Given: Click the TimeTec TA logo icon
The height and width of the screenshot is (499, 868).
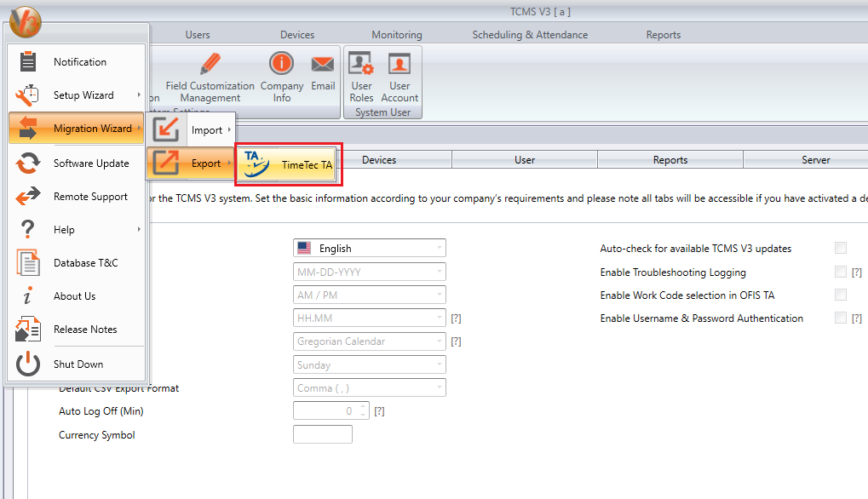Looking at the screenshot, I should point(256,163).
